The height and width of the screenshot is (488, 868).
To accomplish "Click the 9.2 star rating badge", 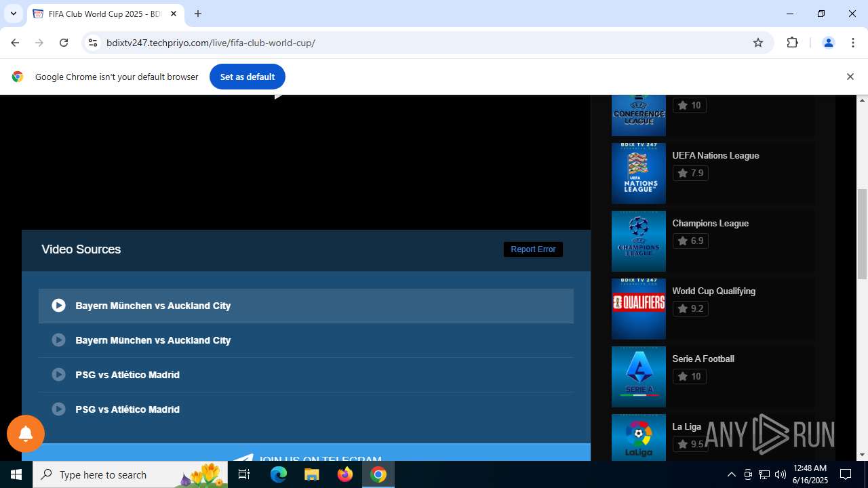I will click(x=690, y=308).
